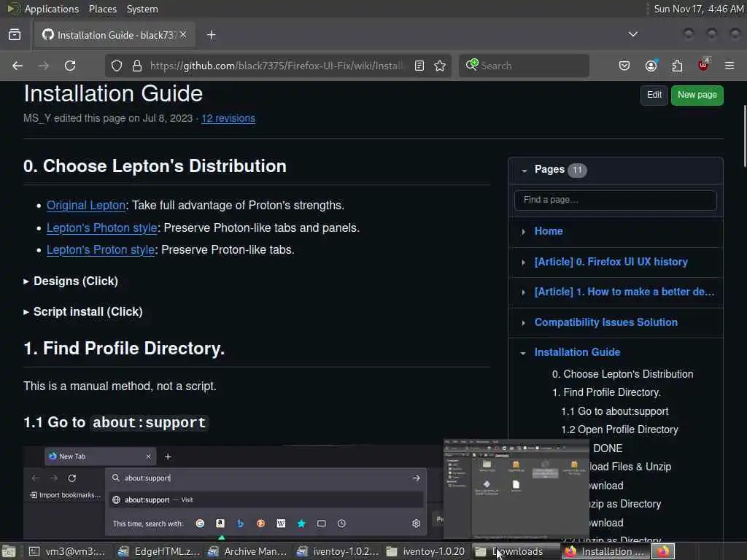This screenshot has height=560, width=747.
Task: Expand Compatibility Issues Solution outline arrow
Action: [x=523, y=323]
